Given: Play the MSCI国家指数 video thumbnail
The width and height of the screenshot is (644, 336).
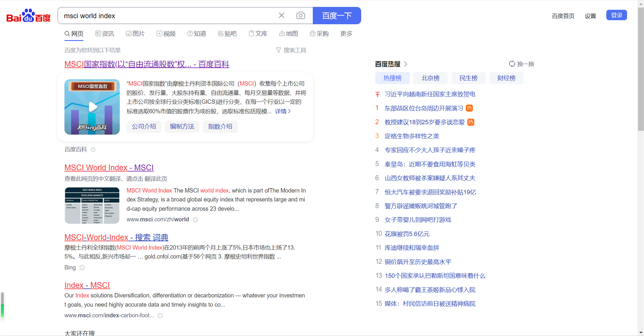Looking at the screenshot, I should [92, 107].
